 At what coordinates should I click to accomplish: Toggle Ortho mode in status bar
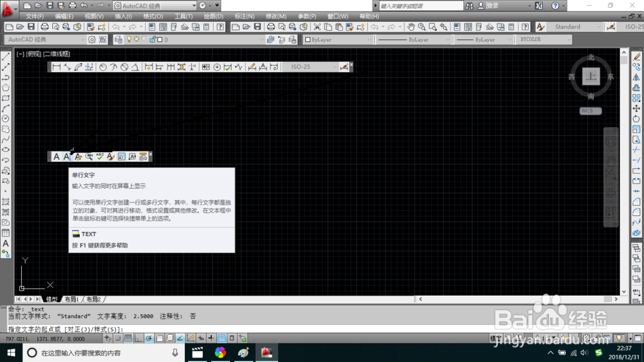138,339
